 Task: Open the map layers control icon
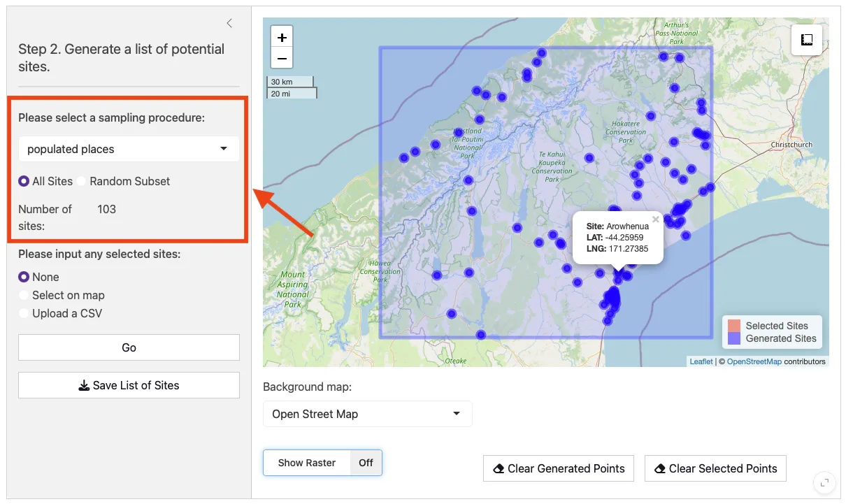[x=806, y=40]
